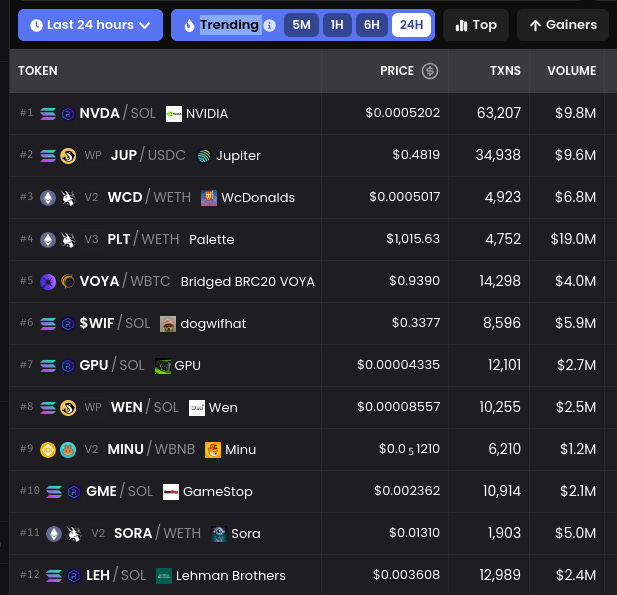This screenshot has width=617, height=595.
Task: Click the Top button
Action: [x=476, y=25]
